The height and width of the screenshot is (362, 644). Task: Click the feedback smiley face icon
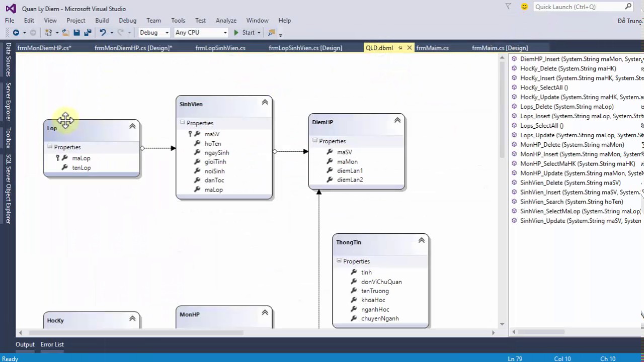[525, 7]
